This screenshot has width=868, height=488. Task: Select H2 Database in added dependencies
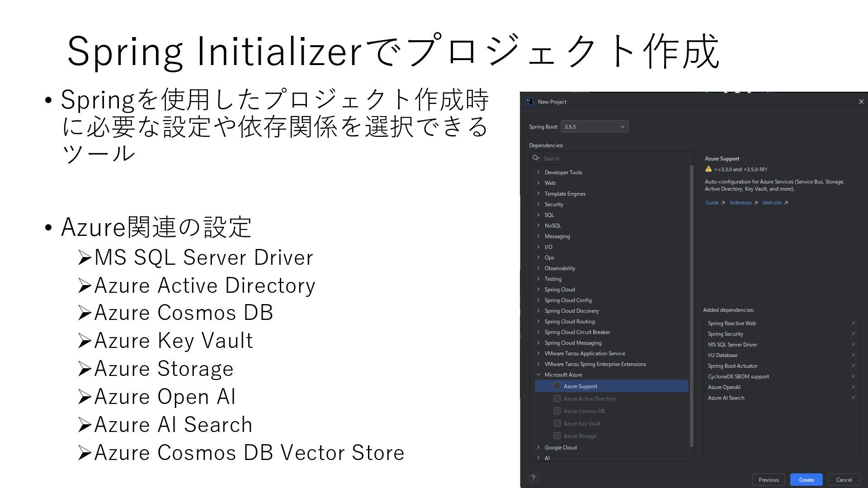pos(722,355)
